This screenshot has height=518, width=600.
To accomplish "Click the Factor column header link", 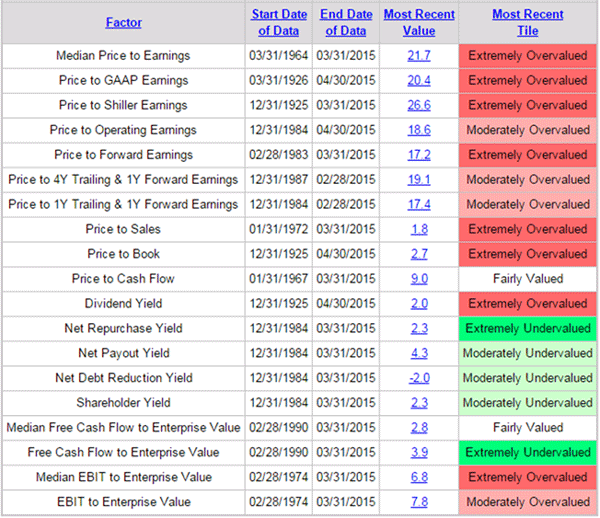I will [123, 22].
